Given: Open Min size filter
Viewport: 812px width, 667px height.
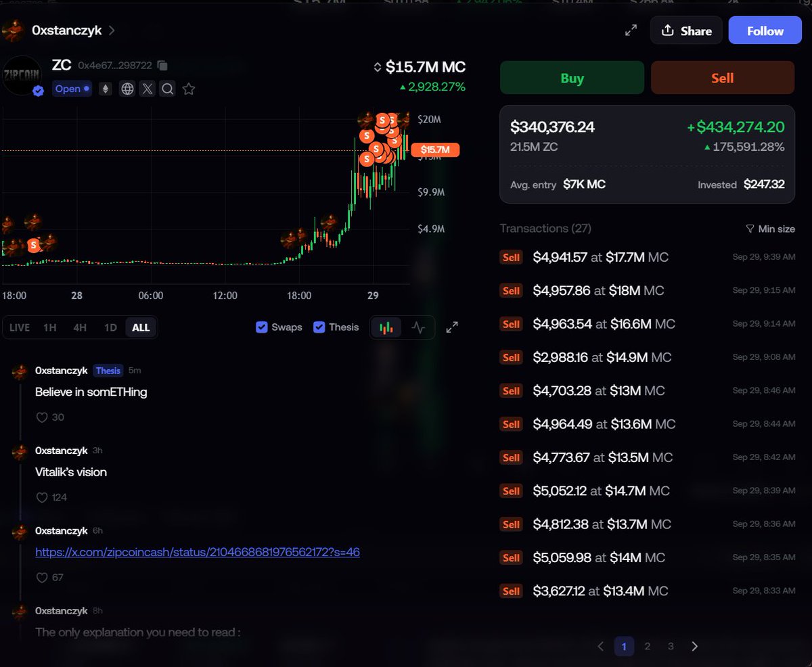Looking at the screenshot, I should (770, 229).
